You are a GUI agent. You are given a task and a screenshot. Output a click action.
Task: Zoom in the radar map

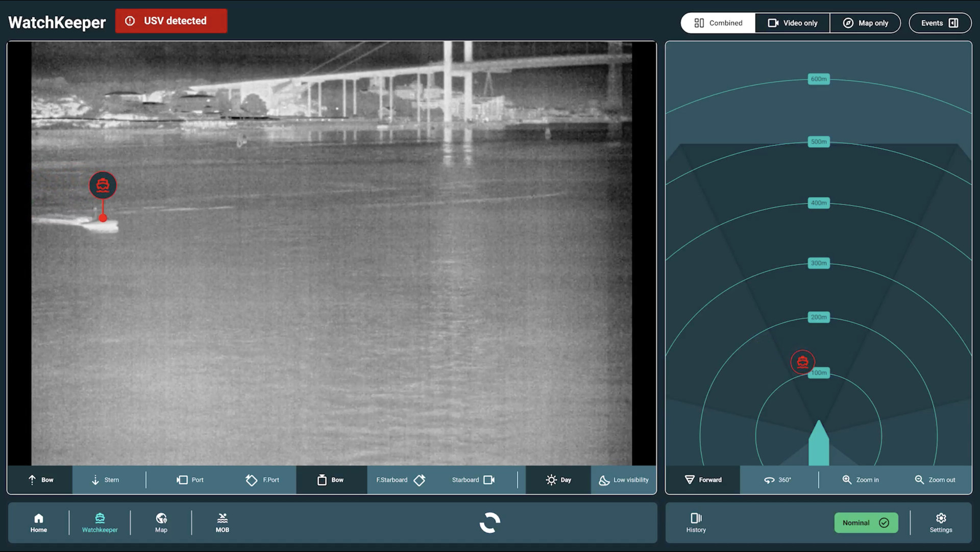(860, 480)
